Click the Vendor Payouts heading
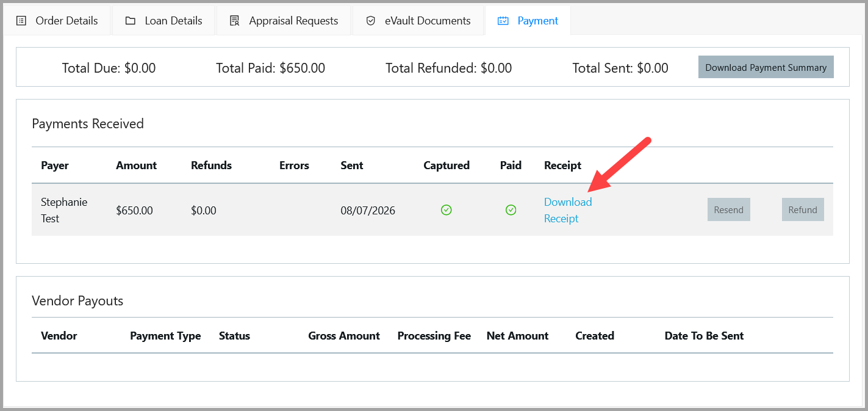Screen dimensions: 868x411 click(77, 301)
